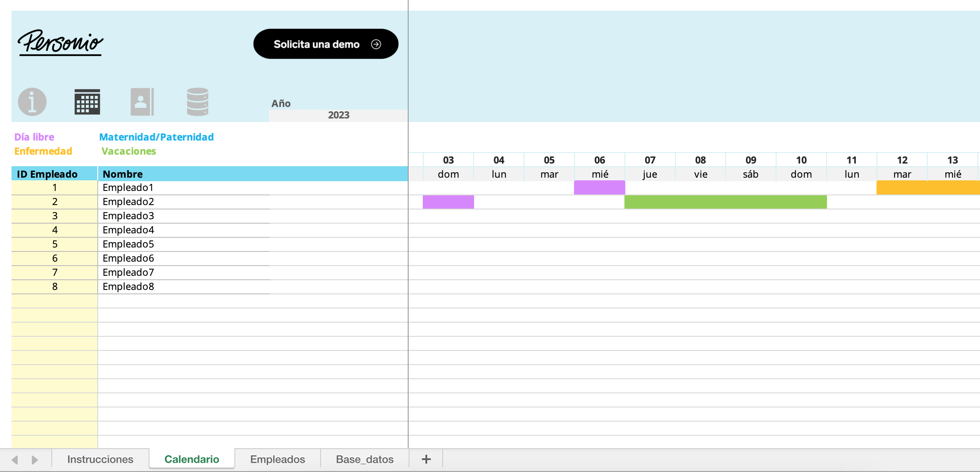Click the Vacaciones legend label

pyautogui.click(x=129, y=151)
